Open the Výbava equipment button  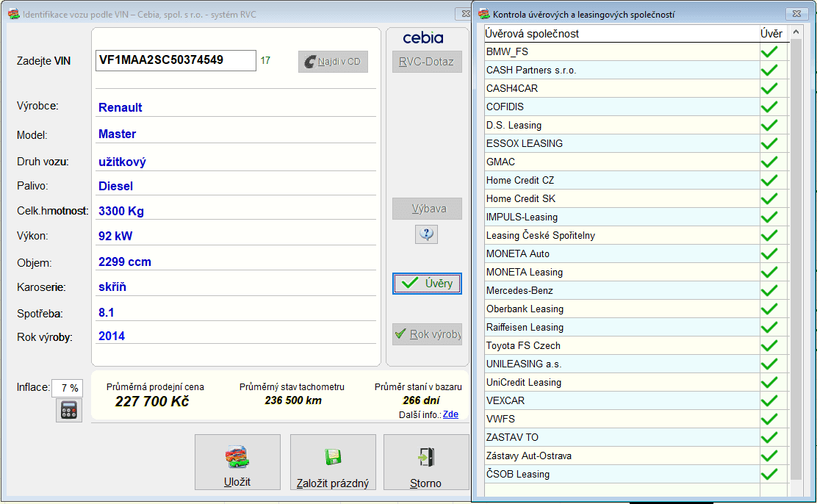pyautogui.click(x=427, y=209)
